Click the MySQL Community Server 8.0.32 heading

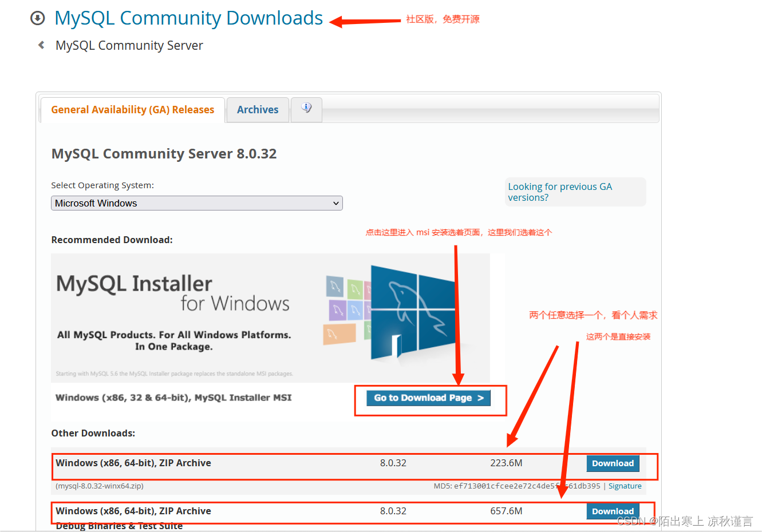(164, 154)
